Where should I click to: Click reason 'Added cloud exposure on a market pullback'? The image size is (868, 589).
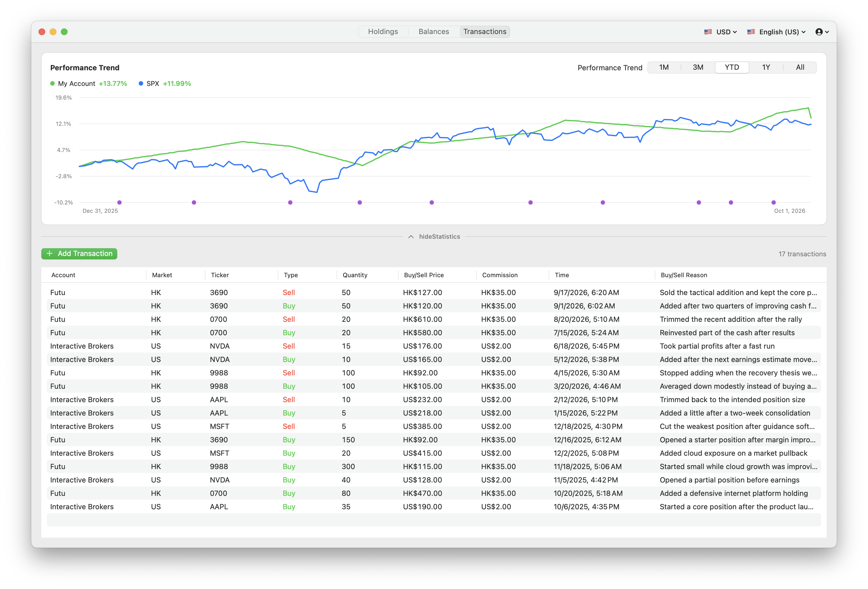coord(733,453)
